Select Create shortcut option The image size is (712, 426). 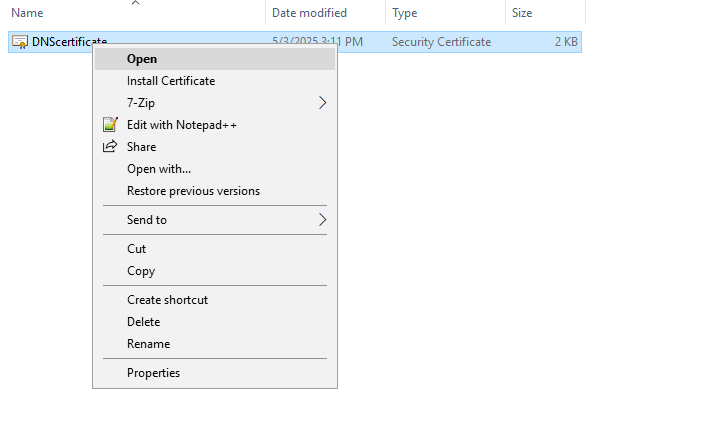[x=167, y=300]
